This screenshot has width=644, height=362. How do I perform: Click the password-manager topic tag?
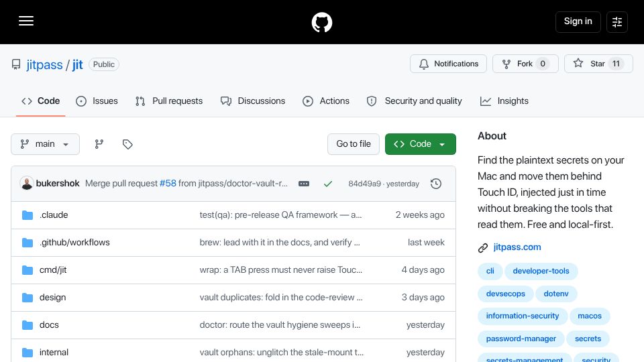tap(521, 339)
